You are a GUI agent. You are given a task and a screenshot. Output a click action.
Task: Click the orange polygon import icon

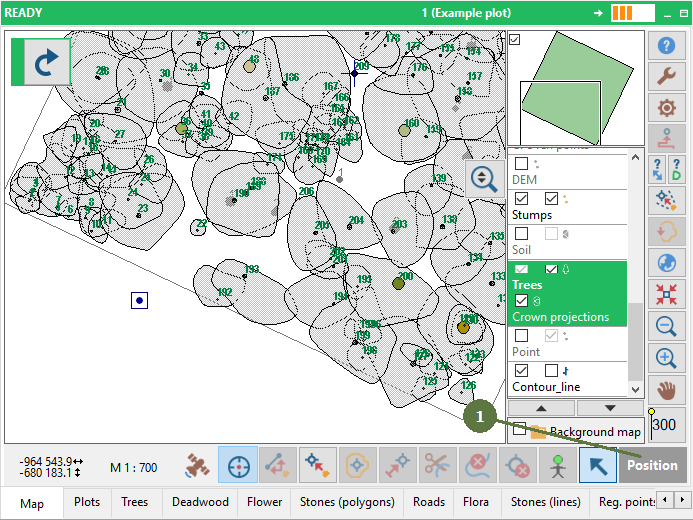coord(666,232)
